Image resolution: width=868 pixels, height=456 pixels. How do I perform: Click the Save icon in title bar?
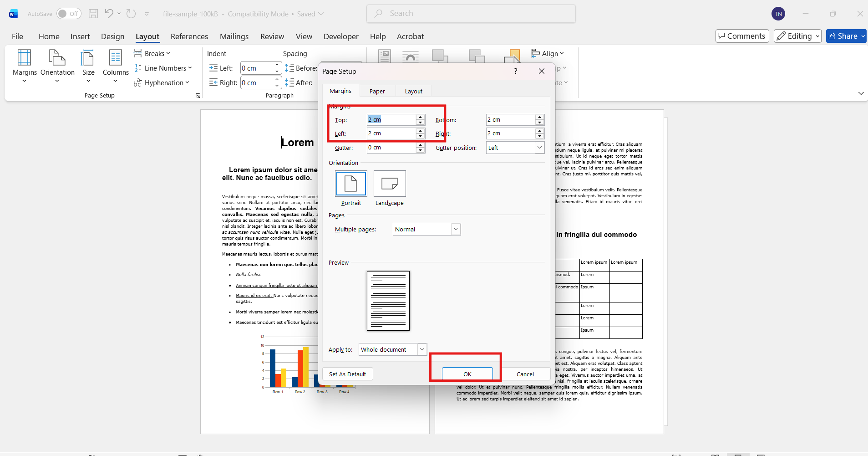click(x=93, y=14)
